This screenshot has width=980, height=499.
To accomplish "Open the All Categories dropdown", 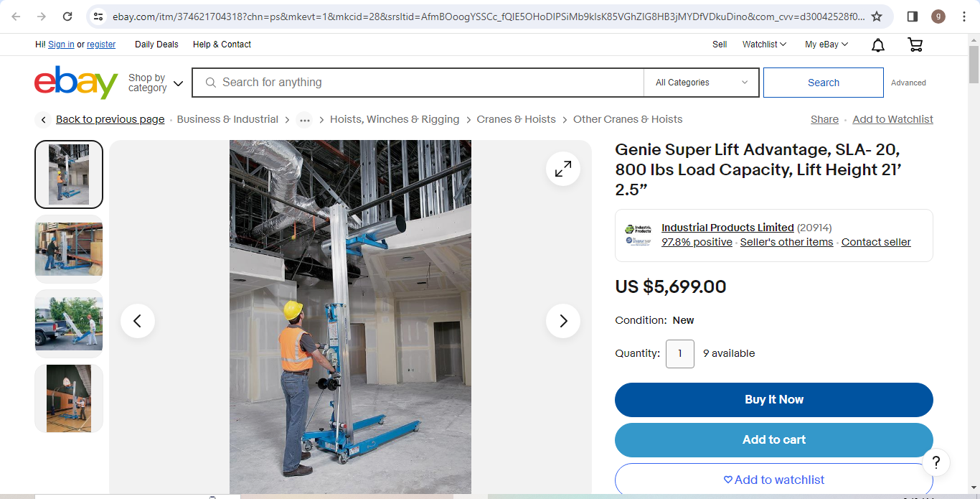I will pos(701,83).
